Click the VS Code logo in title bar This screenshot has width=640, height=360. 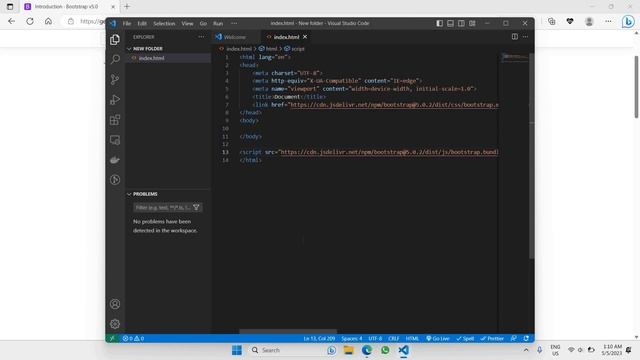click(x=113, y=23)
